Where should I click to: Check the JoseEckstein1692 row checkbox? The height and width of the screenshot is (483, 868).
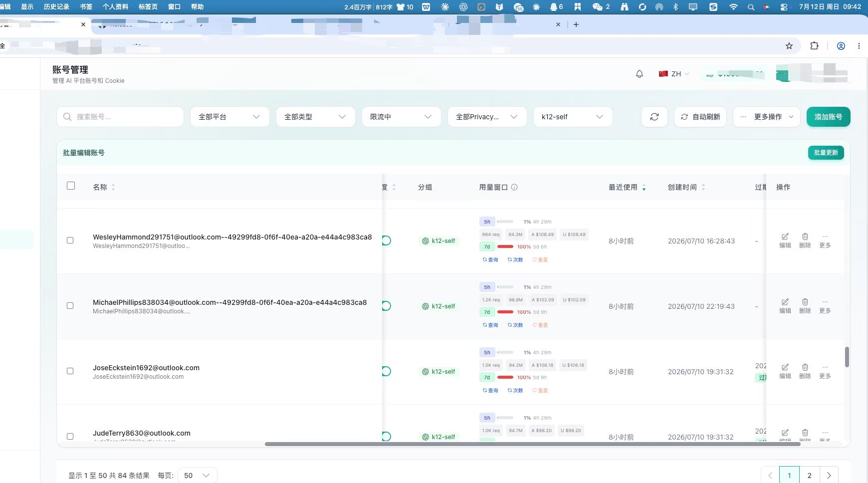click(70, 371)
